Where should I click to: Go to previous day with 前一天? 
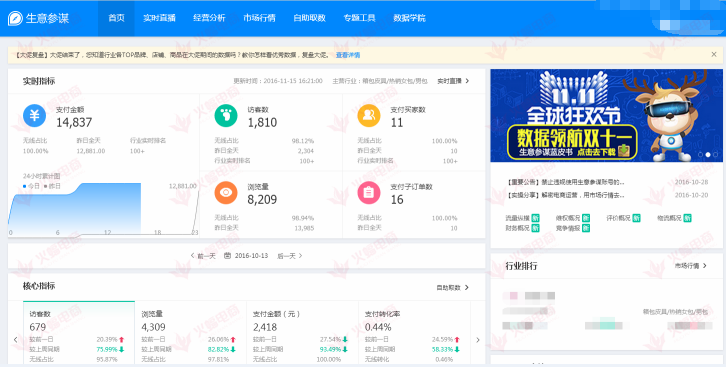(203, 255)
